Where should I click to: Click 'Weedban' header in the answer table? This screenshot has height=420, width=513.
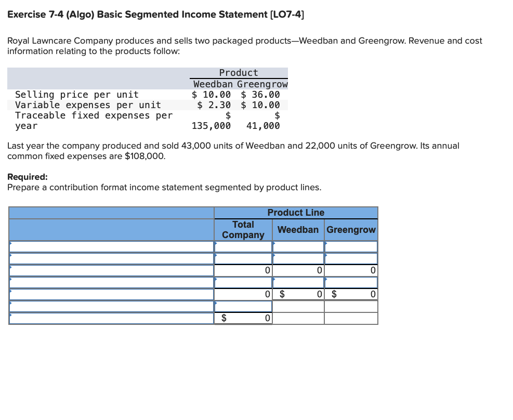point(298,230)
